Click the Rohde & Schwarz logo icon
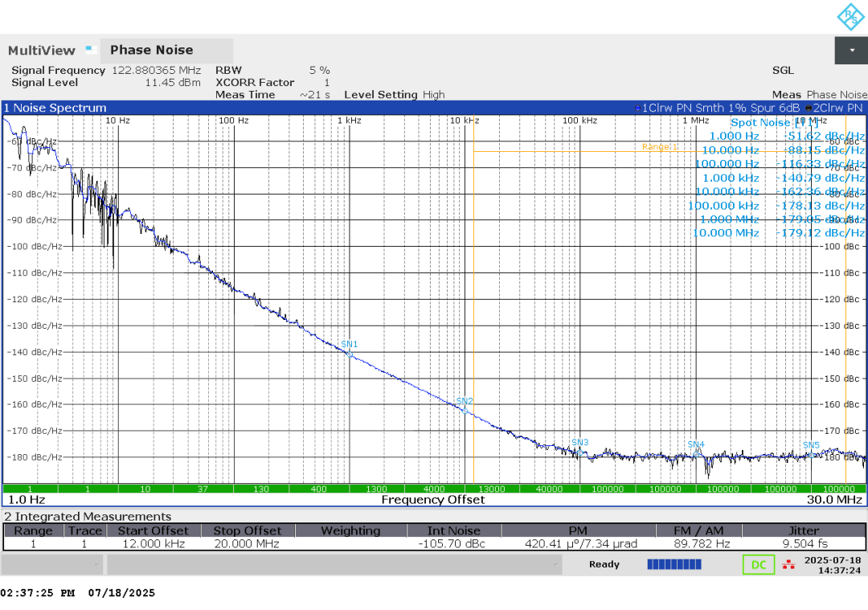Image resolution: width=868 pixels, height=610 pixels. [x=849, y=16]
